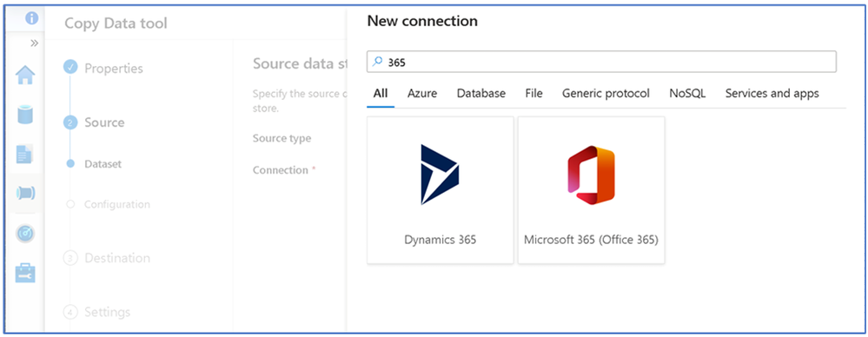
Task: Open the Integrate pipeline icon in sidebar
Action: click(25, 193)
